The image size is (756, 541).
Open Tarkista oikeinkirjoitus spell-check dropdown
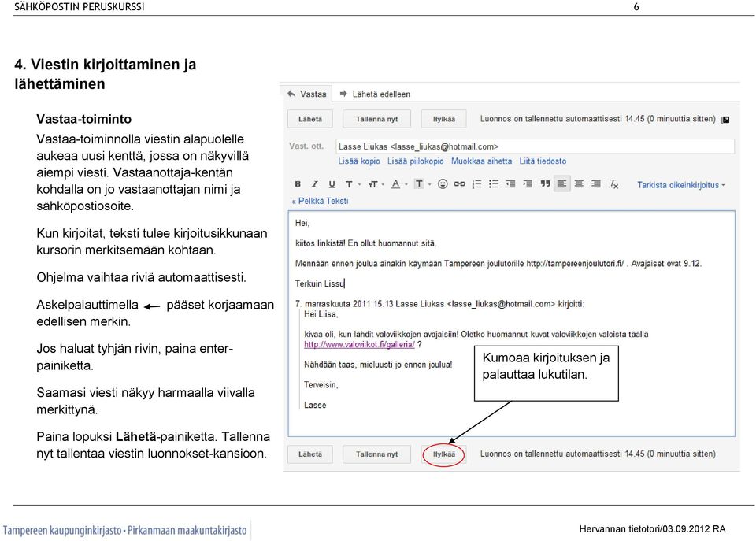point(680,185)
